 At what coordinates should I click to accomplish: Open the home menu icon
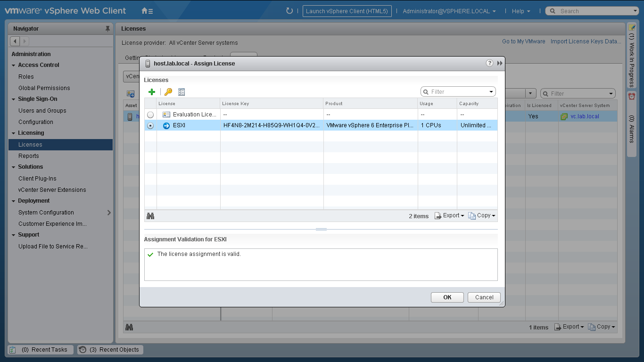tap(147, 11)
